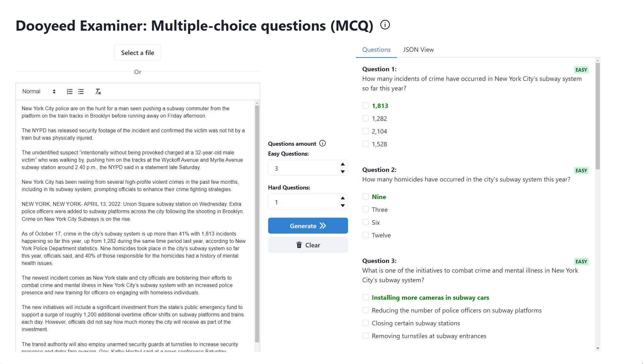
Task: Click the info icon next to Questions amount
Action: click(322, 143)
